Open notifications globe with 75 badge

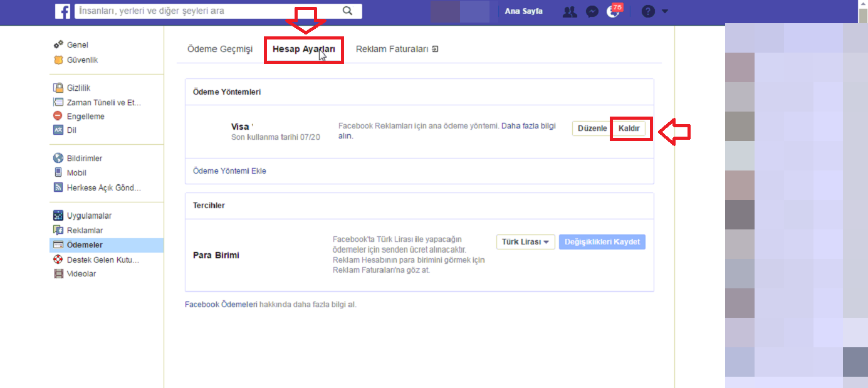pyautogui.click(x=614, y=11)
